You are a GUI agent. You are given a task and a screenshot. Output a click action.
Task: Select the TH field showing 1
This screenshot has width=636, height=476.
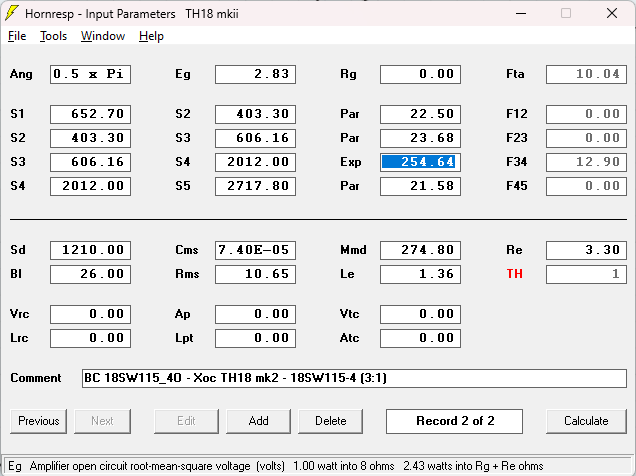pyautogui.click(x=586, y=274)
